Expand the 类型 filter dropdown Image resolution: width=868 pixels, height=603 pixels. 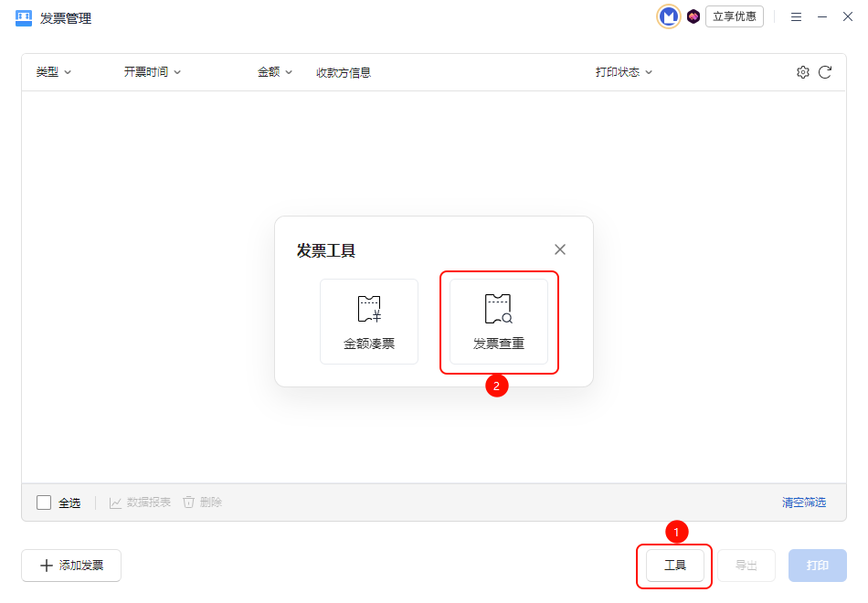pyautogui.click(x=54, y=72)
